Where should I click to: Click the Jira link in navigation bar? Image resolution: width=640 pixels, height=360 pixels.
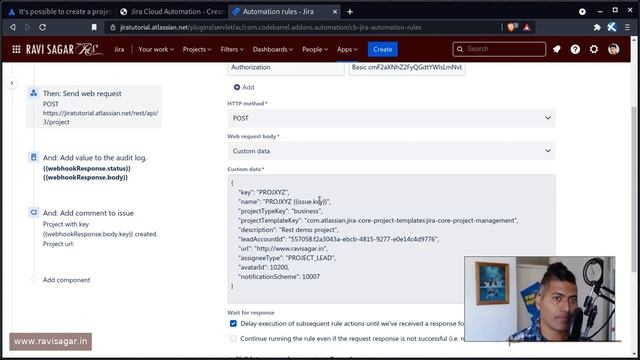pos(119,49)
